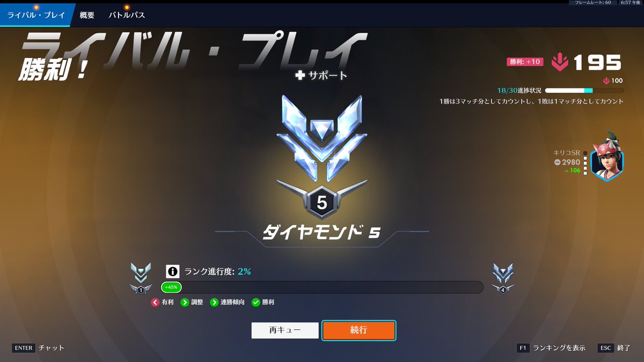This screenshot has height=362, width=644.
Task: Open chat via ENTER チャット prompt
Action: pyautogui.click(x=38, y=348)
